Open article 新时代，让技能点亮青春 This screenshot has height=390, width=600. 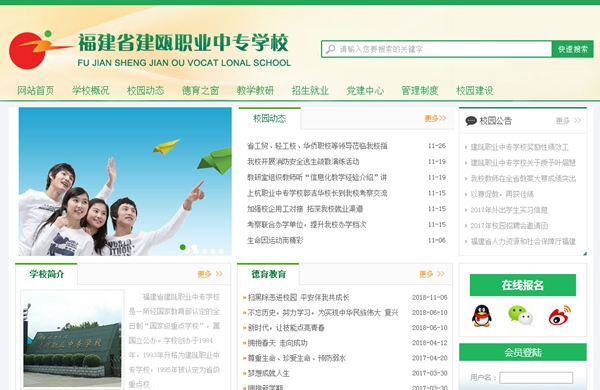286,328
